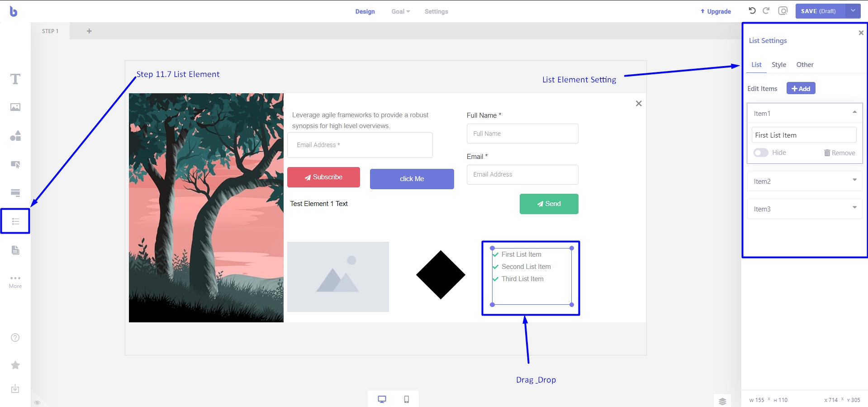Click the star favorites icon in sidebar
The width and height of the screenshot is (868, 407).
[x=15, y=365]
